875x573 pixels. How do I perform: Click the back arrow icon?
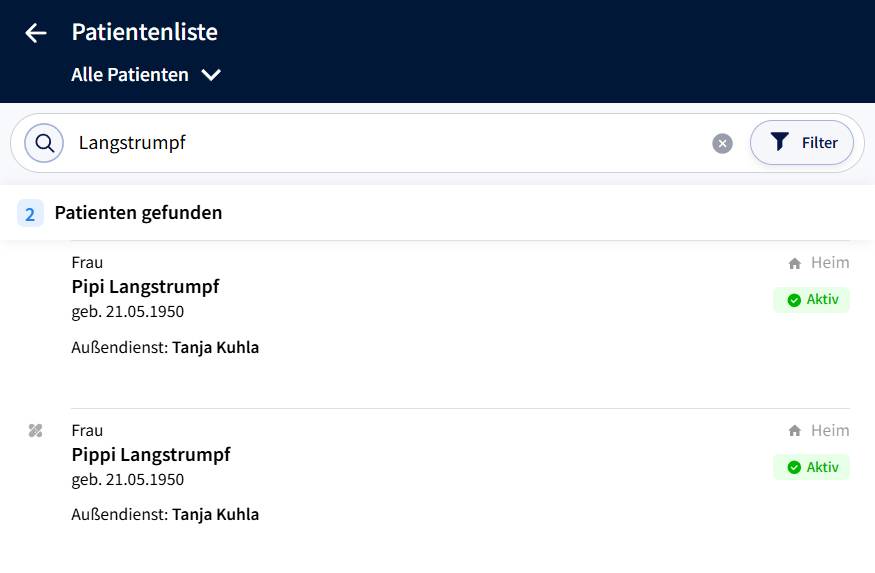click(x=36, y=33)
